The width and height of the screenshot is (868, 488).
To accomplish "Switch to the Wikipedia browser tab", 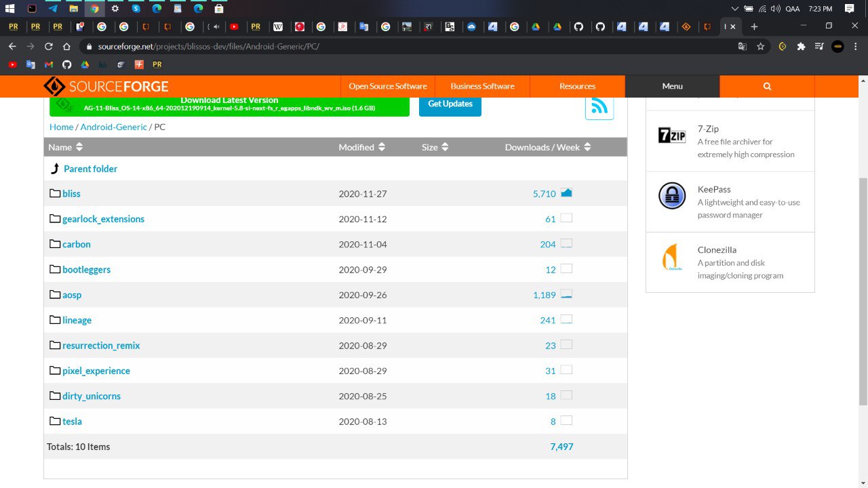I will pos(277,26).
